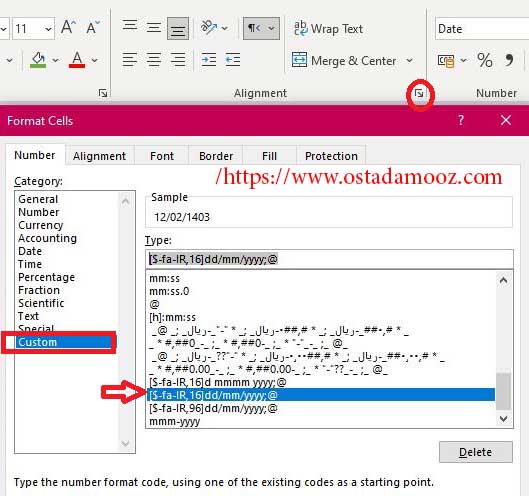The width and height of the screenshot is (529, 496).
Task: Switch to Number tab
Action: point(35,155)
